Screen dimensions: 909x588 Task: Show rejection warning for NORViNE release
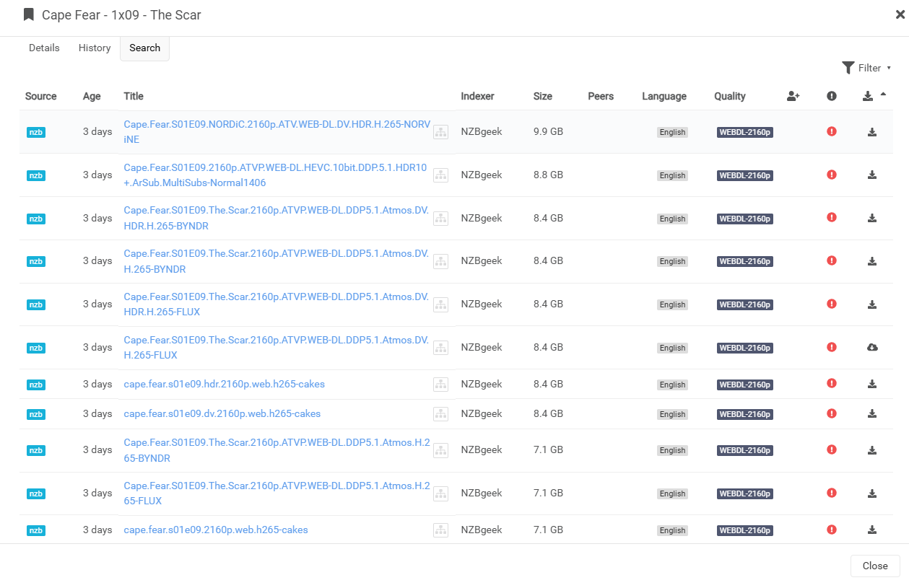(832, 131)
